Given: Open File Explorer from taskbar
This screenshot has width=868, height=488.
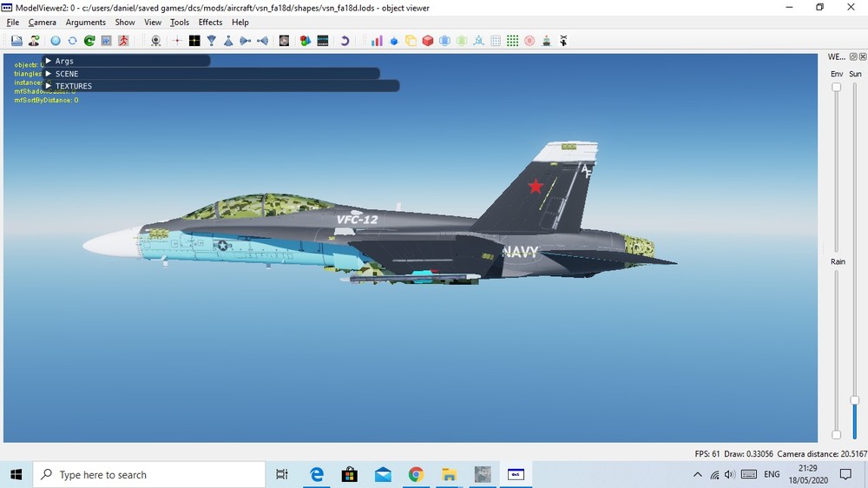Looking at the screenshot, I should [449, 474].
